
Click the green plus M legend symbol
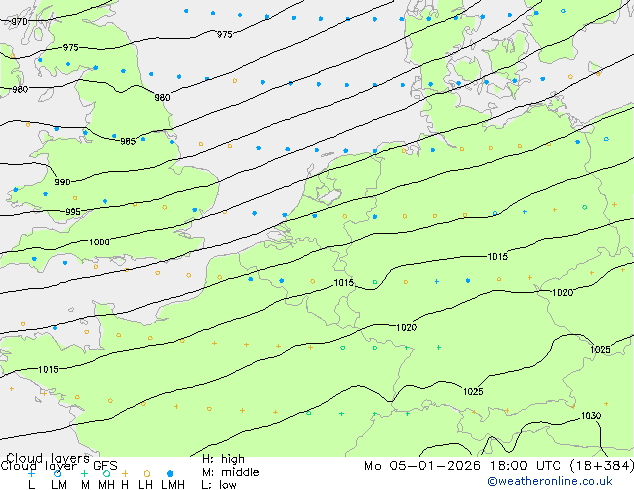[84, 473]
